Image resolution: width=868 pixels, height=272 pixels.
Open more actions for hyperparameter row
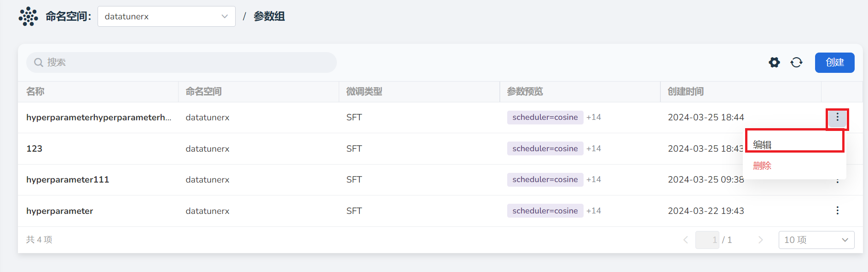[x=838, y=211]
